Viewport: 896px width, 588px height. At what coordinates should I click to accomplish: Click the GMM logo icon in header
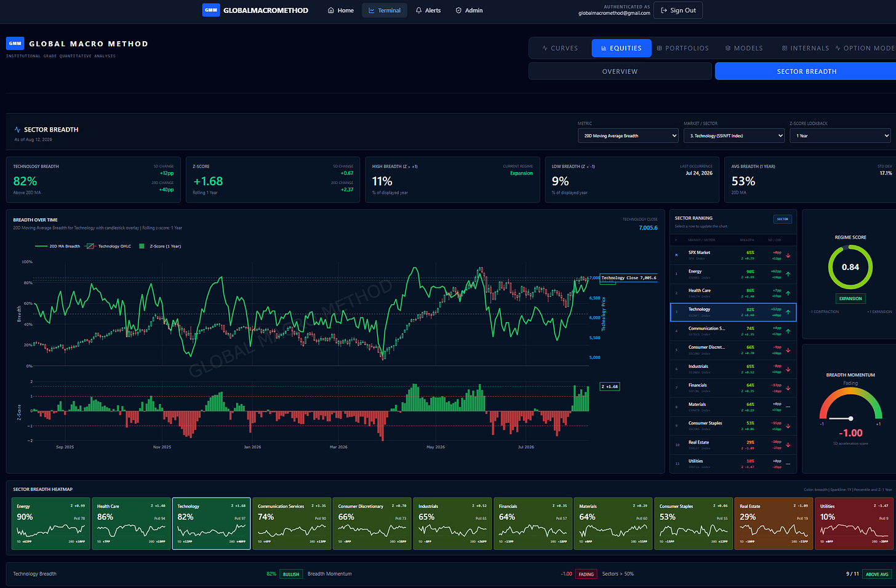coord(211,10)
